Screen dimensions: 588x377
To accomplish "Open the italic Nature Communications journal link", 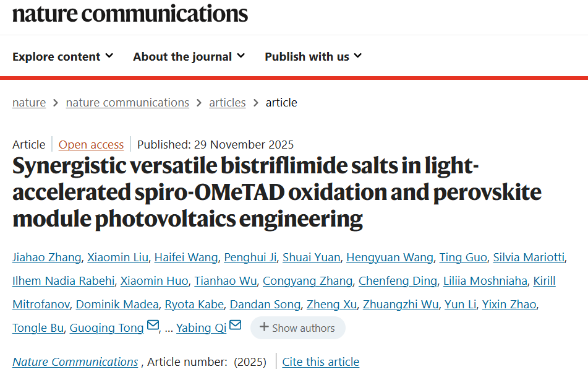I will point(75,362).
